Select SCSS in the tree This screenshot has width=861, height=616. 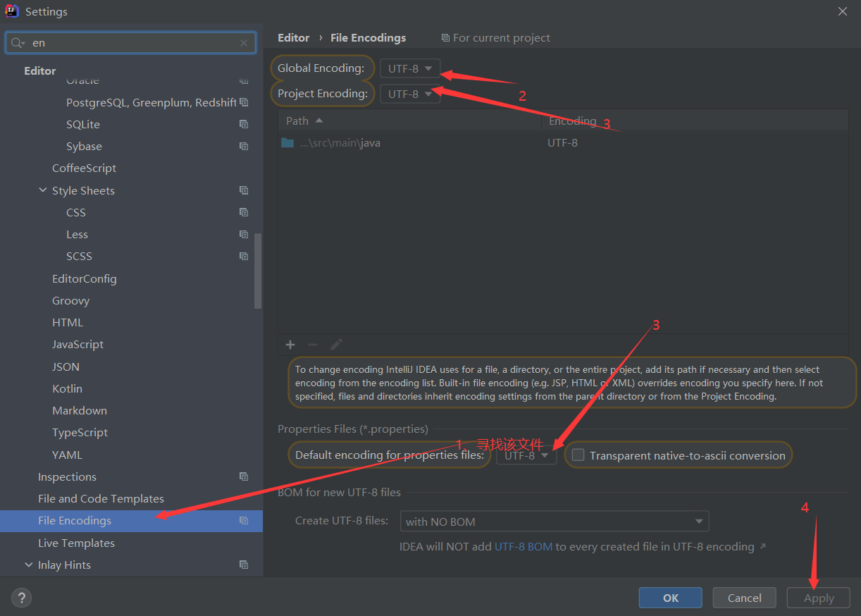[79, 257]
